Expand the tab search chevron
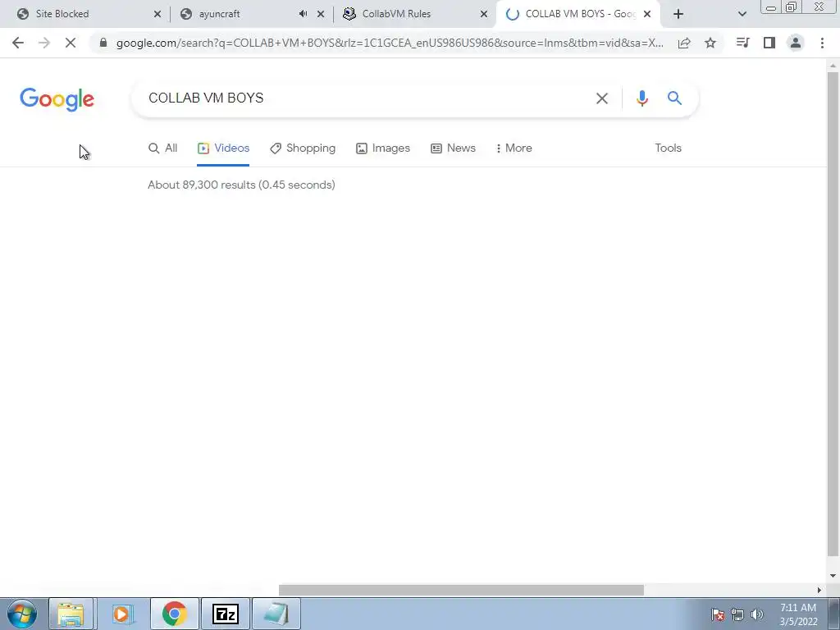This screenshot has width=840, height=630. (742, 14)
